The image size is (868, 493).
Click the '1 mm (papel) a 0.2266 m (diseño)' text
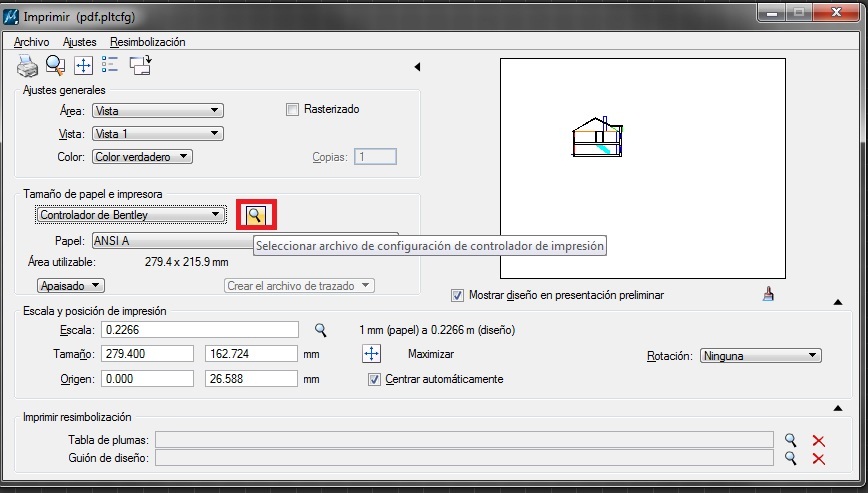(437, 330)
